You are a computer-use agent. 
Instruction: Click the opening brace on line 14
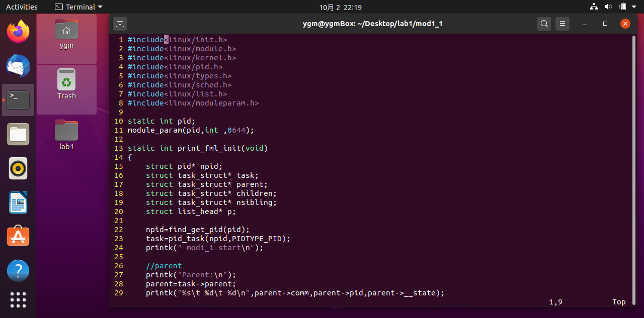[x=130, y=157]
